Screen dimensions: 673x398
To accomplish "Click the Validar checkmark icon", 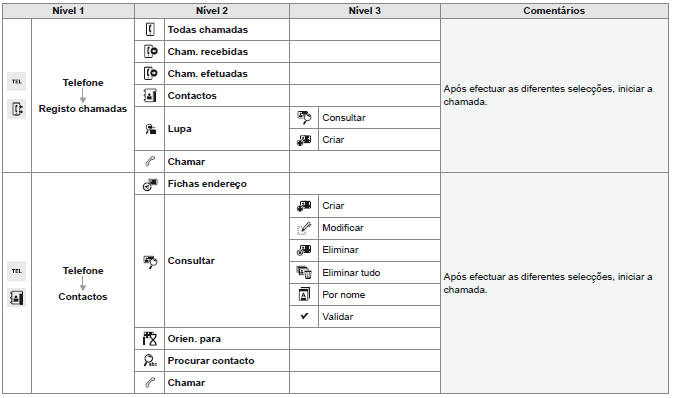I will [304, 316].
